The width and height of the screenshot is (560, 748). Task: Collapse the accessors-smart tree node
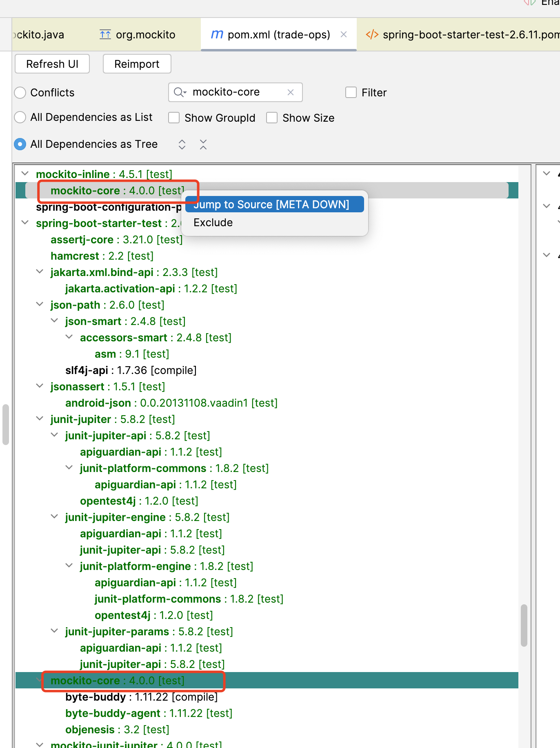click(x=69, y=337)
